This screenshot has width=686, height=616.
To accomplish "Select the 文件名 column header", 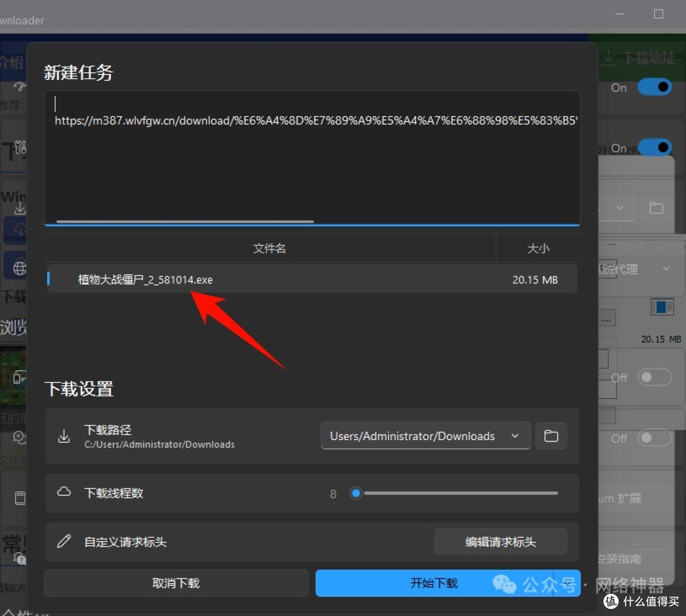I will (269, 248).
